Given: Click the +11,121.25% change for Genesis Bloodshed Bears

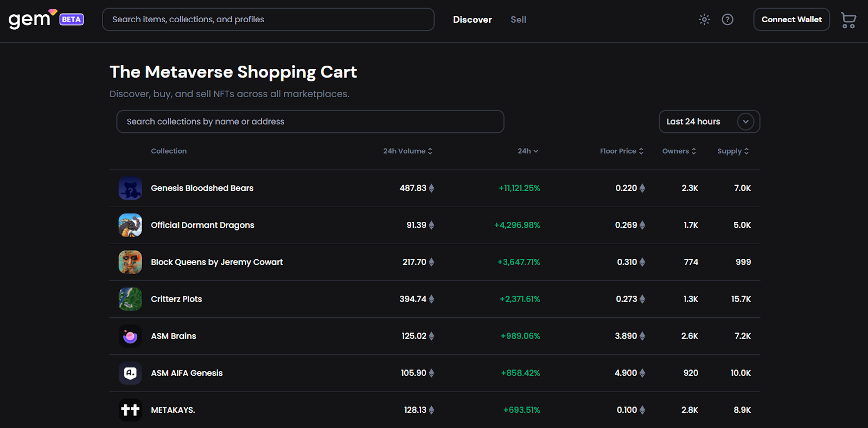Looking at the screenshot, I should click(519, 188).
